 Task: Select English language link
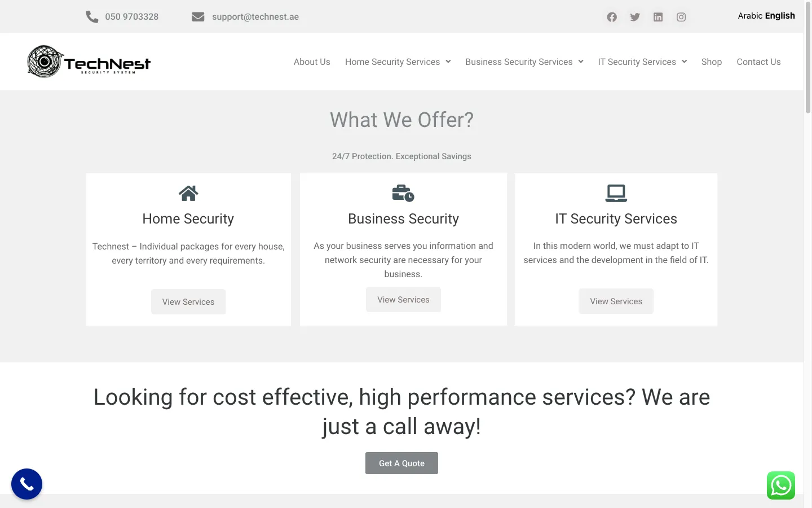[780, 16]
